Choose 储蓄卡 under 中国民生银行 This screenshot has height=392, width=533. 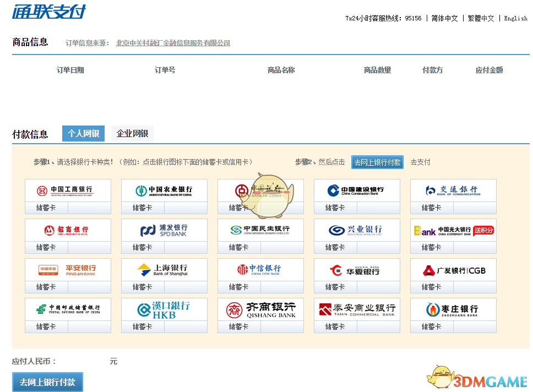(239, 248)
